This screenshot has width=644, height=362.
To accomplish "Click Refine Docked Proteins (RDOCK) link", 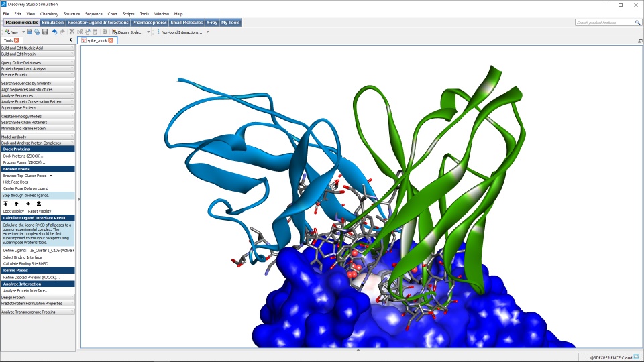I will (x=32, y=278).
